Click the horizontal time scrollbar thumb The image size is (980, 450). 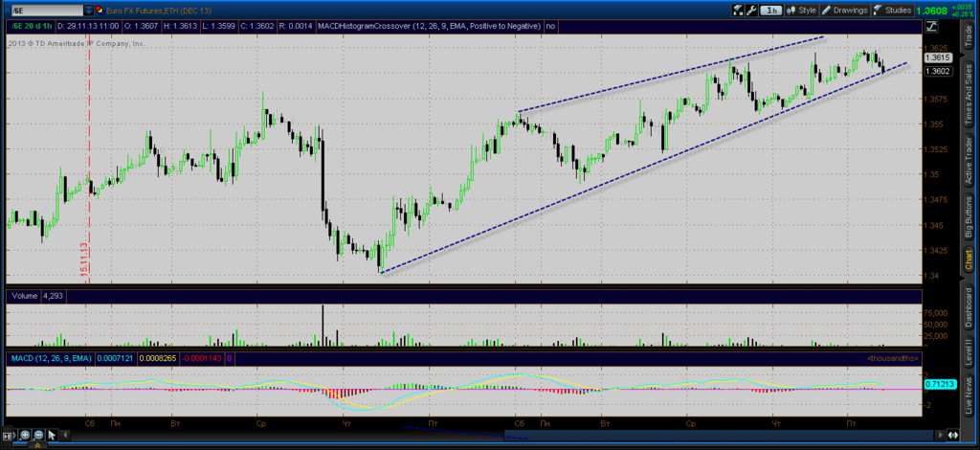tap(720, 435)
